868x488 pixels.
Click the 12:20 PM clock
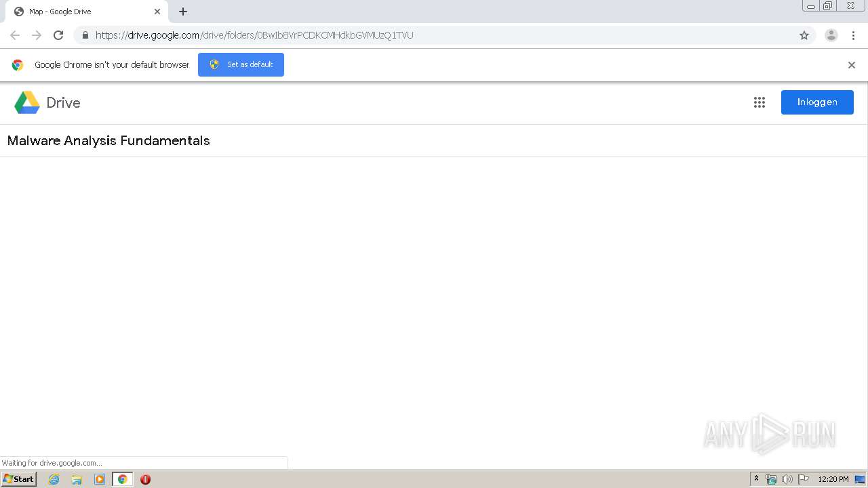(x=833, y=479)
